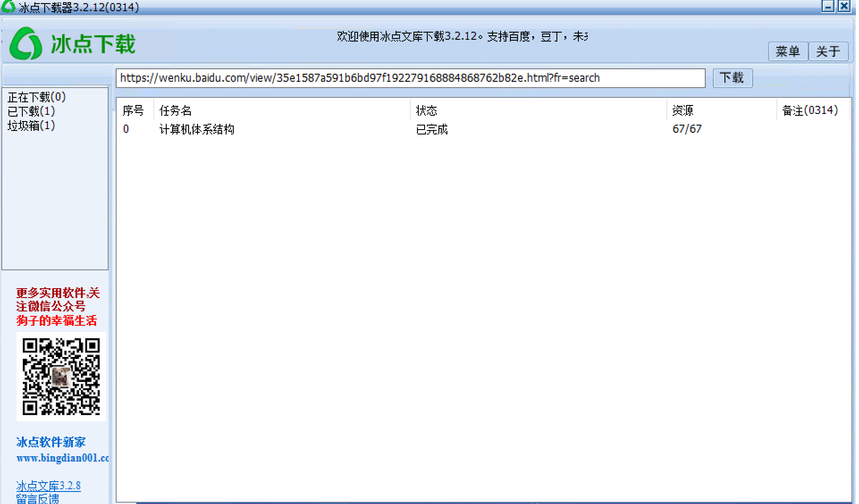Viewport: 859px width, 504px height.
Task: Select 已下载(1) in the sidebar
Action: pos(31,111)
